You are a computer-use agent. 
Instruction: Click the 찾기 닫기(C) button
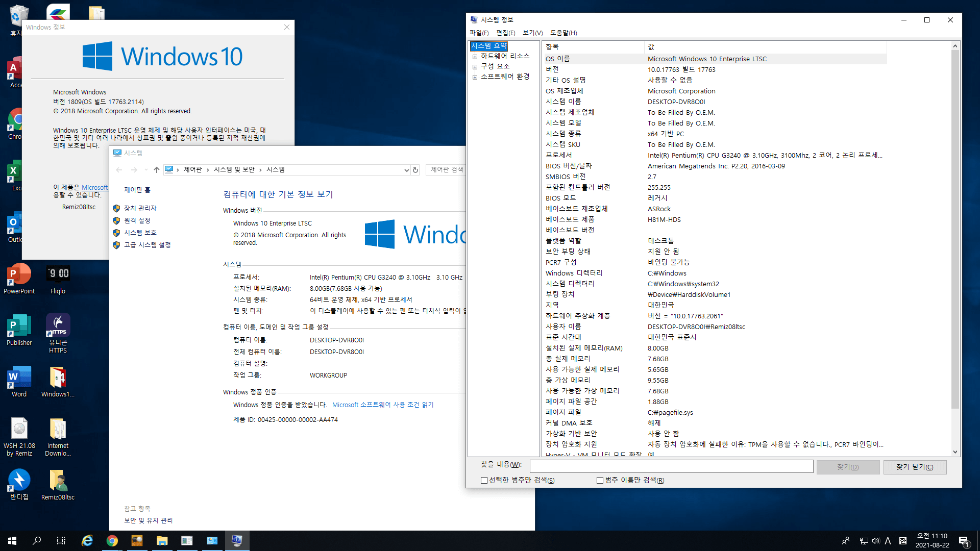[915, 467]
